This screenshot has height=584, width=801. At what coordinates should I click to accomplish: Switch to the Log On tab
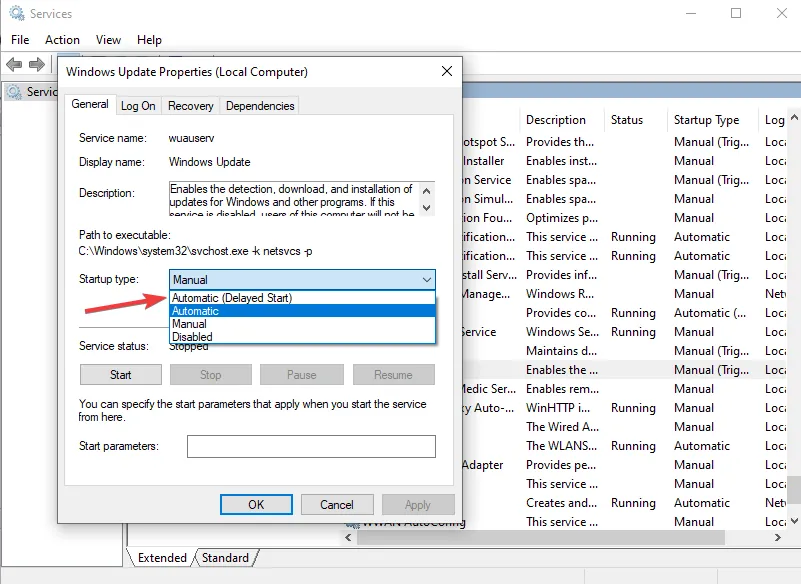[x=138, y=106]
